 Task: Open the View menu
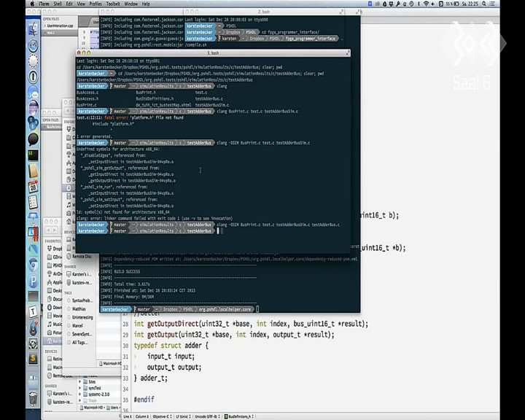pos(81,4)
